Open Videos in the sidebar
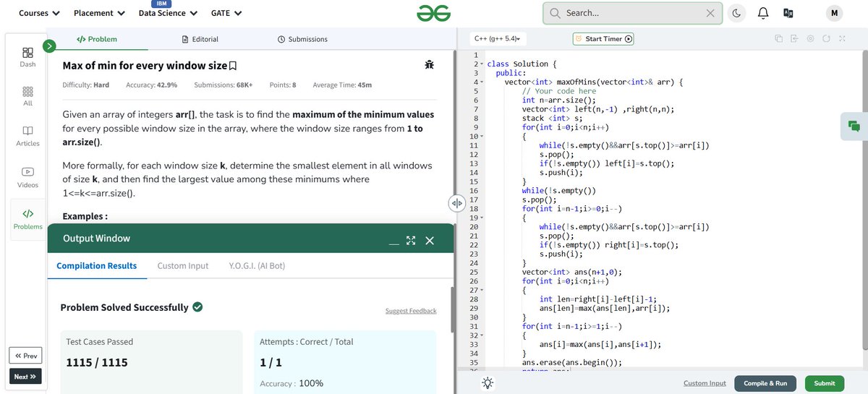Viewport: 868px width, 394px height. 27,177
